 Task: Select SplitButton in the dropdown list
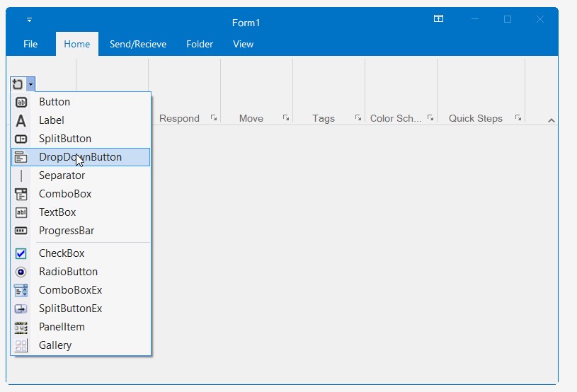[x=81, y=139]
